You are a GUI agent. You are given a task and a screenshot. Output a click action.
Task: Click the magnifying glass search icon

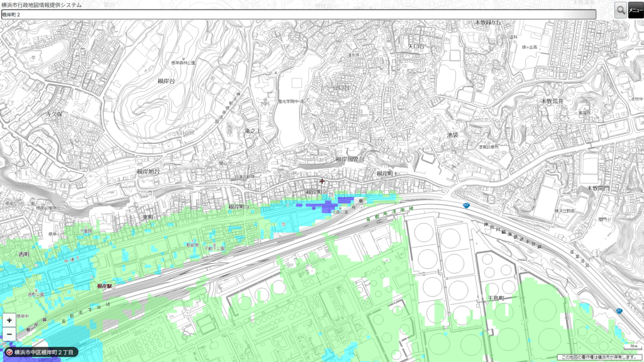click(x=621, y=9)
